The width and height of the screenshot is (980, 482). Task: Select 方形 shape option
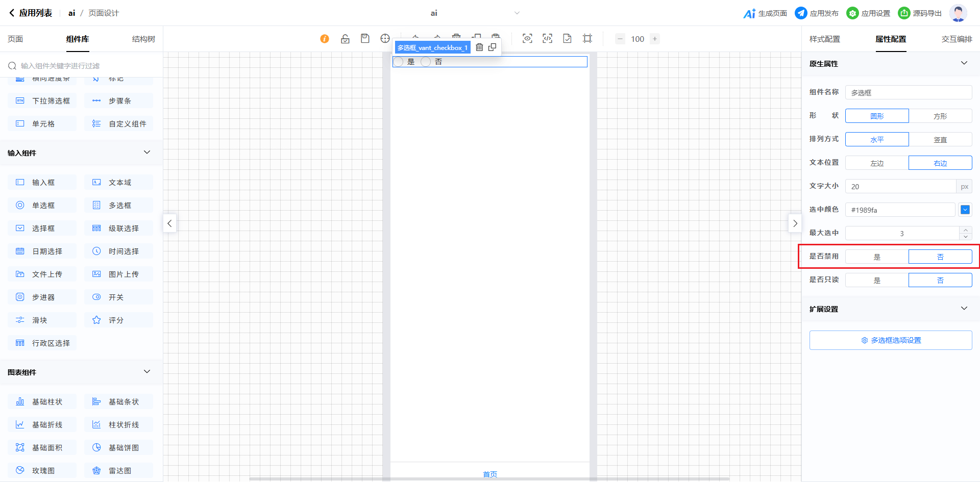click(940, 116)
